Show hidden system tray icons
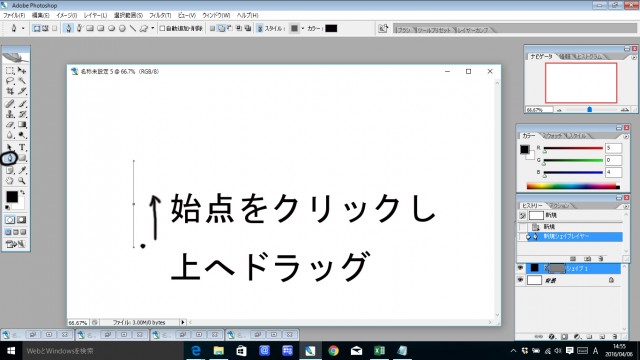This screenshot has height=360, width=640. [x=513, y=351]
